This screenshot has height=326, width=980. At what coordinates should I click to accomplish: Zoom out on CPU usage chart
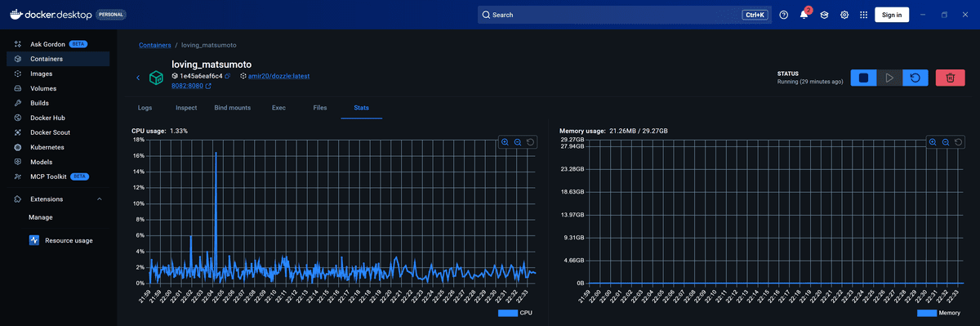(x=518, y=142)
